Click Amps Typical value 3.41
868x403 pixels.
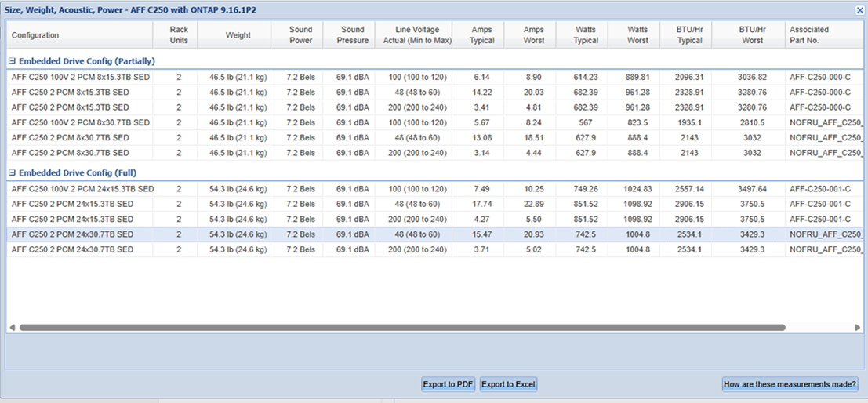[x=482, y=107]
